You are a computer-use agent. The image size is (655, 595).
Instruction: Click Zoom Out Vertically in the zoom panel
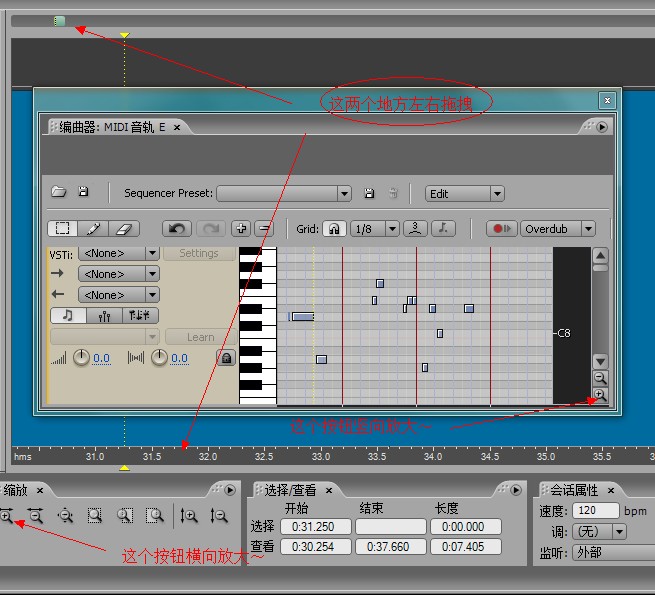click(x=218, y=516)
